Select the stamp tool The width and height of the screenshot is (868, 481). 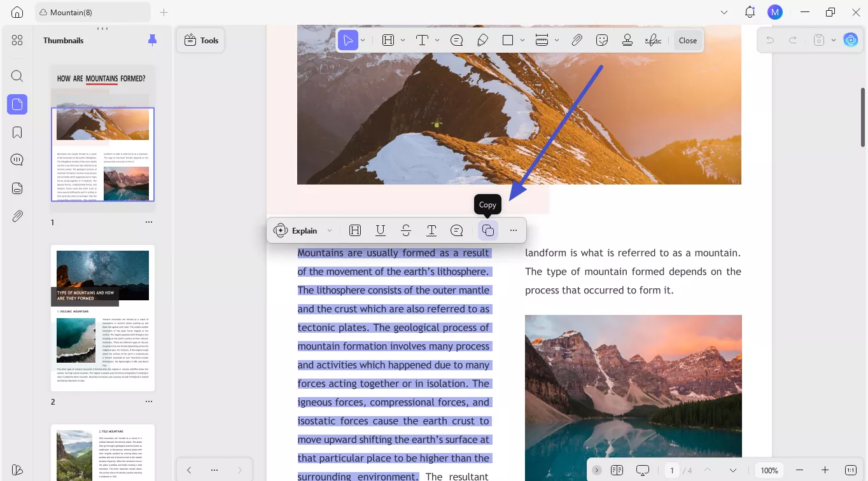tap(627, 40)
